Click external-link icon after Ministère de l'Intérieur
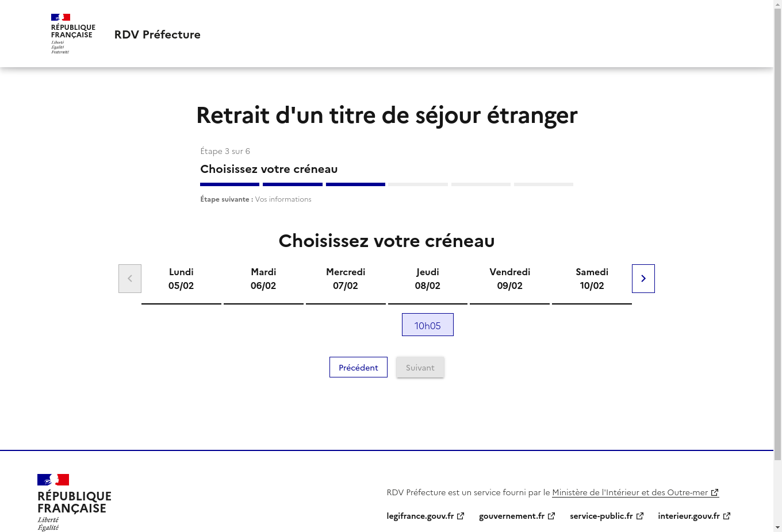Viewport: 782px width, 532px height. pyautogui.click(x=715, y=492)
